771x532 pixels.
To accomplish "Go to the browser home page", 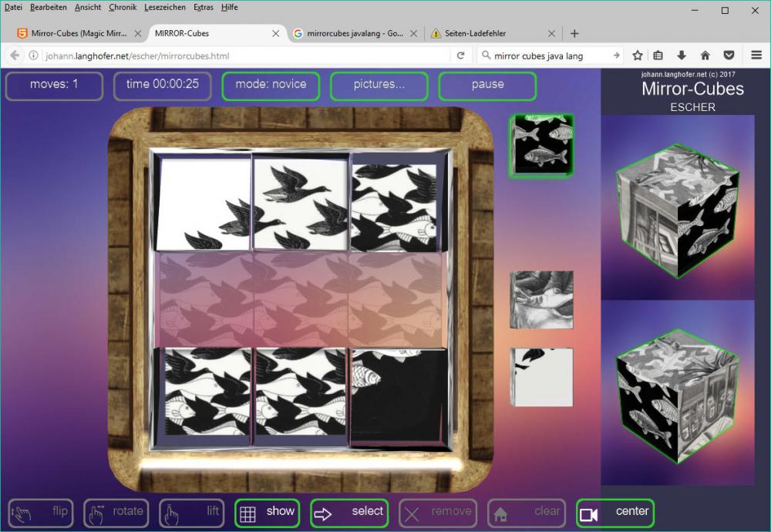I will tap(705, 56).
